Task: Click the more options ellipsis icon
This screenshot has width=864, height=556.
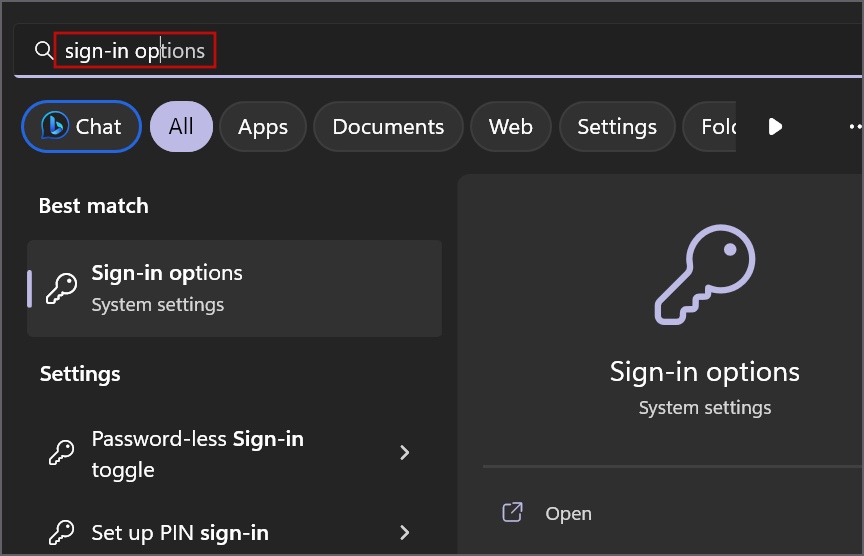Action: 854,127
